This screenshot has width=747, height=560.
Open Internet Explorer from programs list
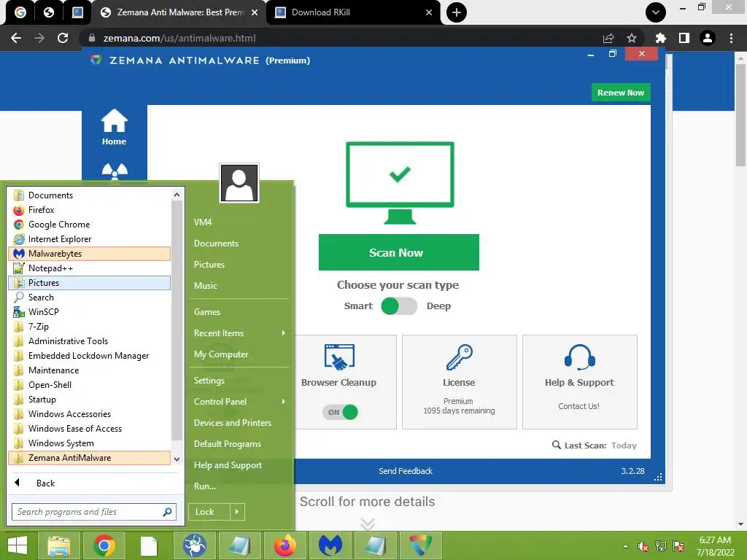point(90,239)
